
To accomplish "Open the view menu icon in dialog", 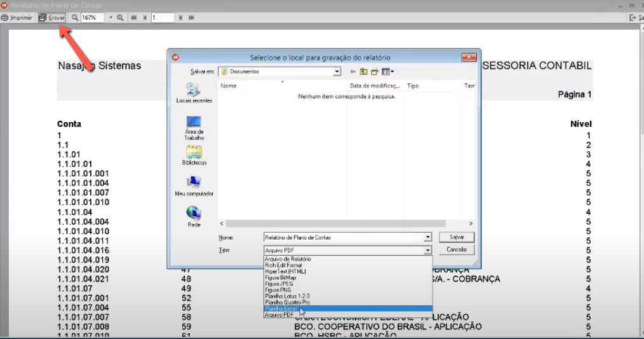I will tap(387, 72).
